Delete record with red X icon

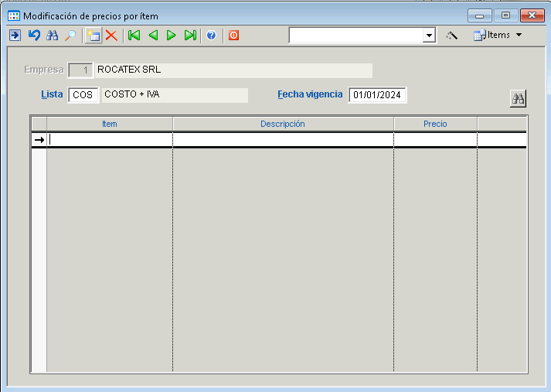(x=111, y=36)
